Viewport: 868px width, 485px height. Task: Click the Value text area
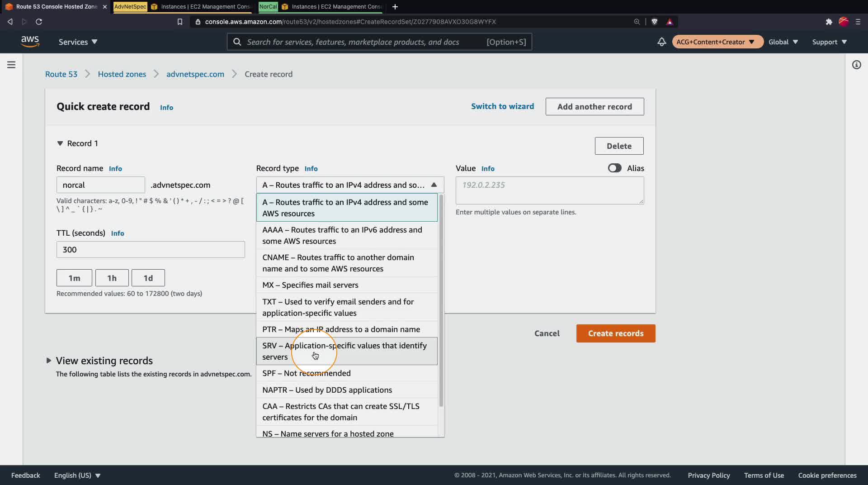coord(550,190)
